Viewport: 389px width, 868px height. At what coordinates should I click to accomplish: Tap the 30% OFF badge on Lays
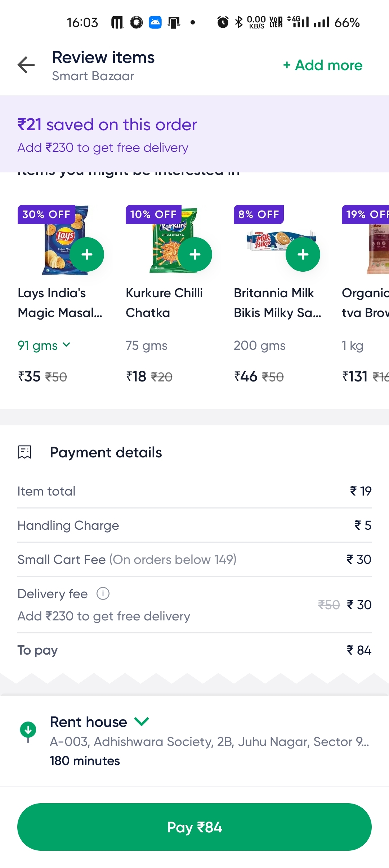pyautogui.click(x=46, y=214)
